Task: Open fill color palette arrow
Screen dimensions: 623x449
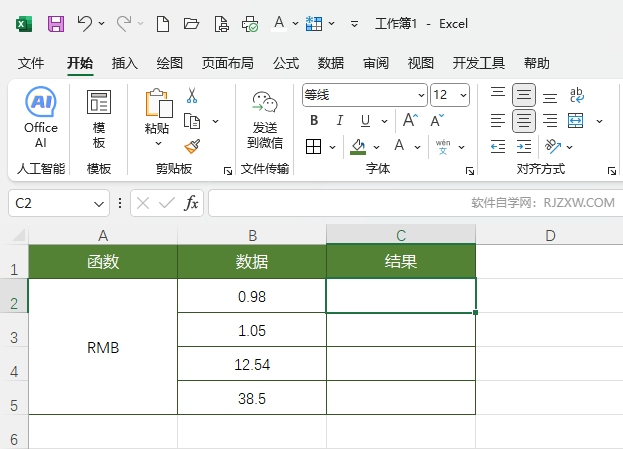Action: tap(376, 147)
